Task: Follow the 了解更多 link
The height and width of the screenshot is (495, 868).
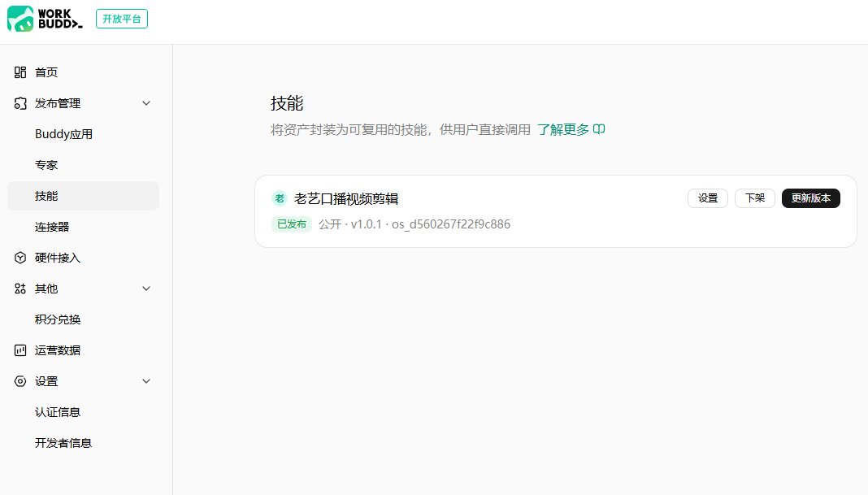Action: tap(563, 129)
